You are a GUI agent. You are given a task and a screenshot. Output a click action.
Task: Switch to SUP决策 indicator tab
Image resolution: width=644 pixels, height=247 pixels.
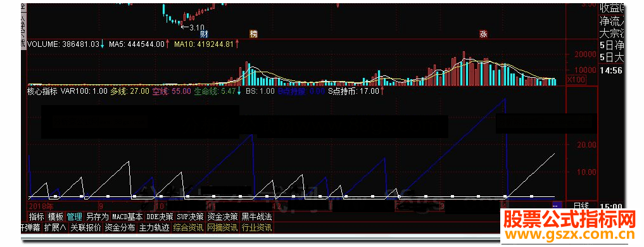(x=190, y=217)
